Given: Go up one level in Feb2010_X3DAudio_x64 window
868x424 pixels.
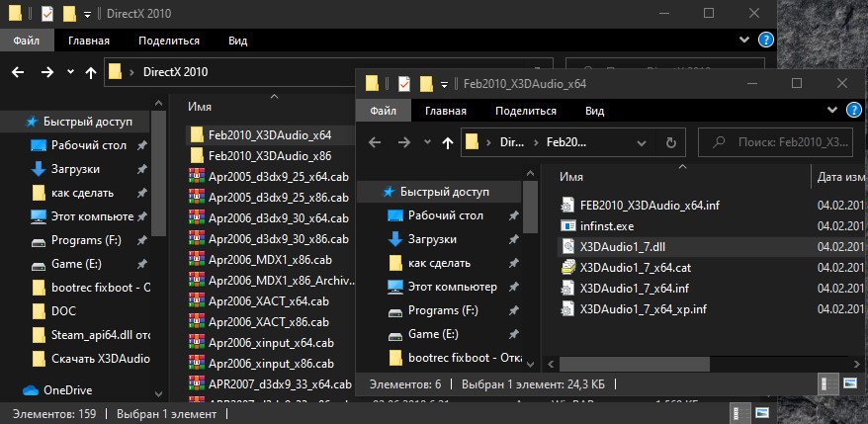Looking at the screenshot, I should click(447, 142).
